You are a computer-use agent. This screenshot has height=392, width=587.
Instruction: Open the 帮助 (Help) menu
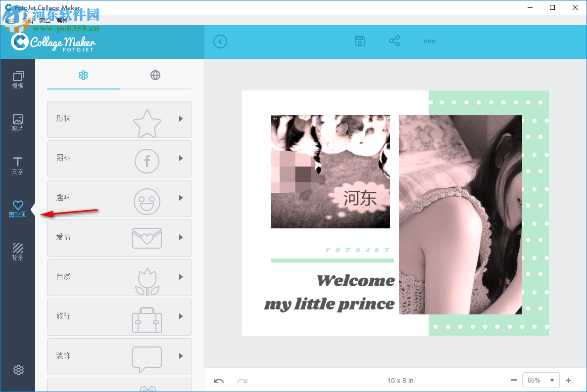tap(63, 20)
